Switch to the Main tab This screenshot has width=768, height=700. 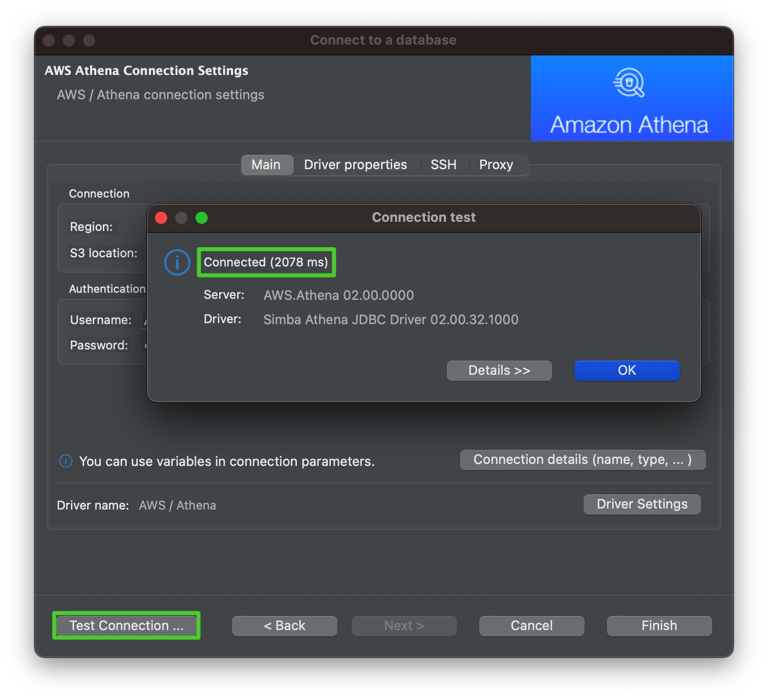[x=266, y=165]
